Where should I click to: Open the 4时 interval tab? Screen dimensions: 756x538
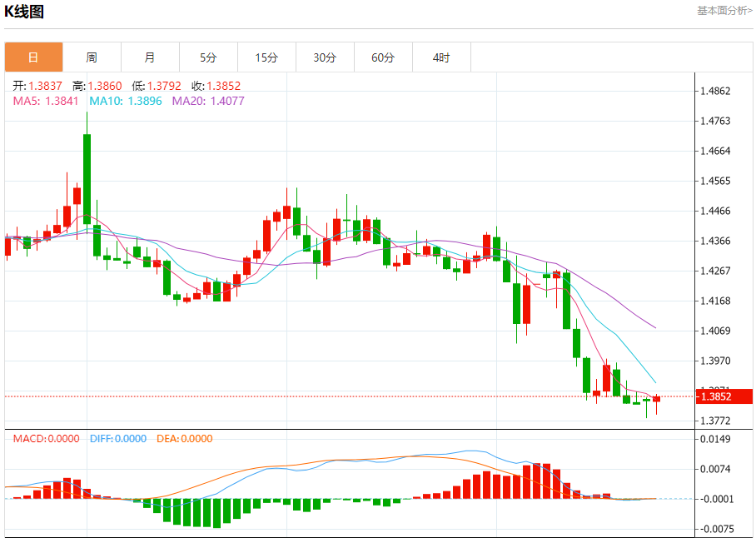(x=441, y=57)
